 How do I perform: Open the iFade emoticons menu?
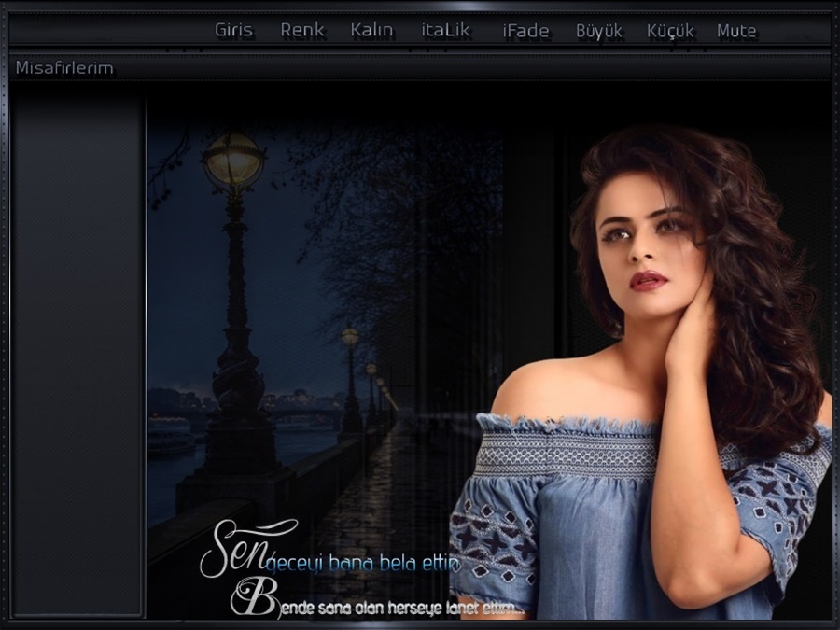(525, 31)
